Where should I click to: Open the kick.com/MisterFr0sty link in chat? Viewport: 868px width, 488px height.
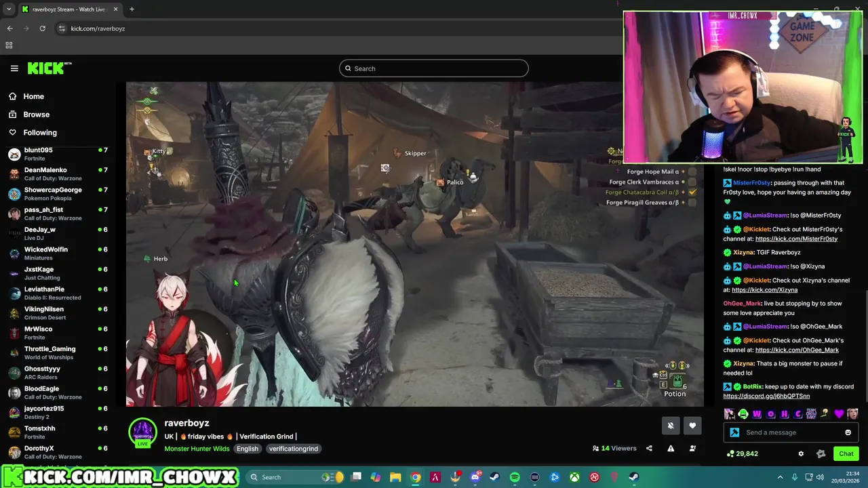coord(796,239)
